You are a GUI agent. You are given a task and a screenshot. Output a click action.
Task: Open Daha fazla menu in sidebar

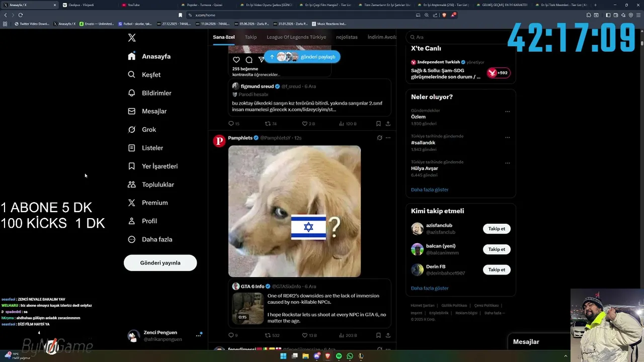tap(150, 239)
